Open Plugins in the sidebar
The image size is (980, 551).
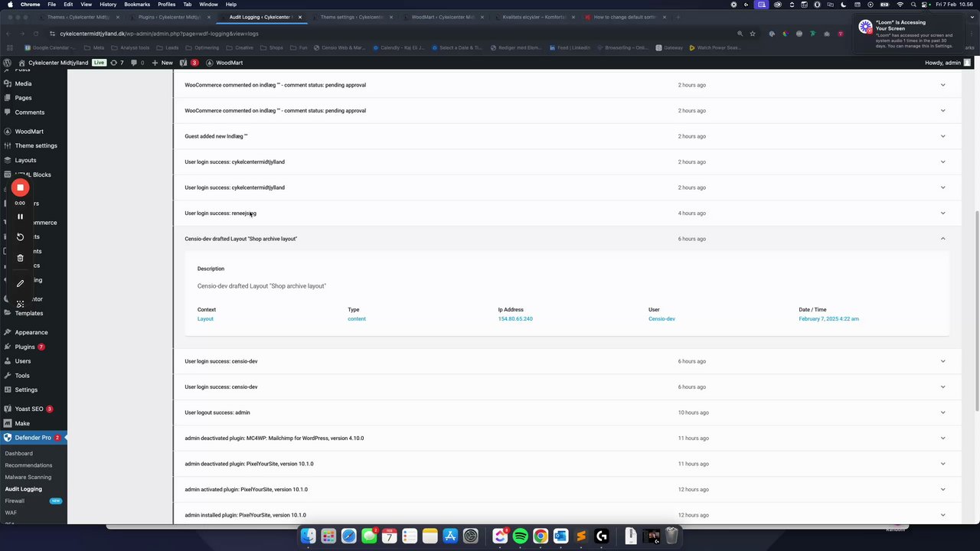click(x=25, y=347)
